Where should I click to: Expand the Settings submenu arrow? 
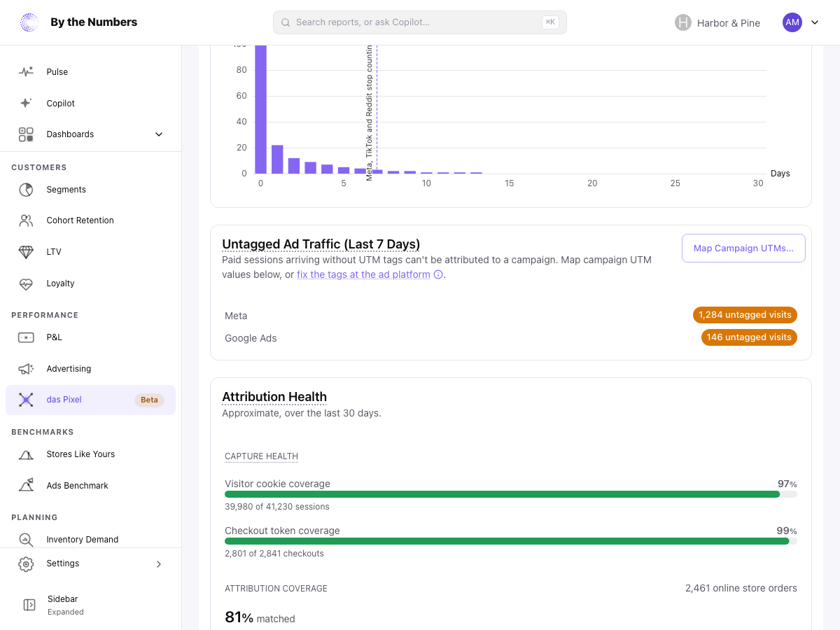159,563
